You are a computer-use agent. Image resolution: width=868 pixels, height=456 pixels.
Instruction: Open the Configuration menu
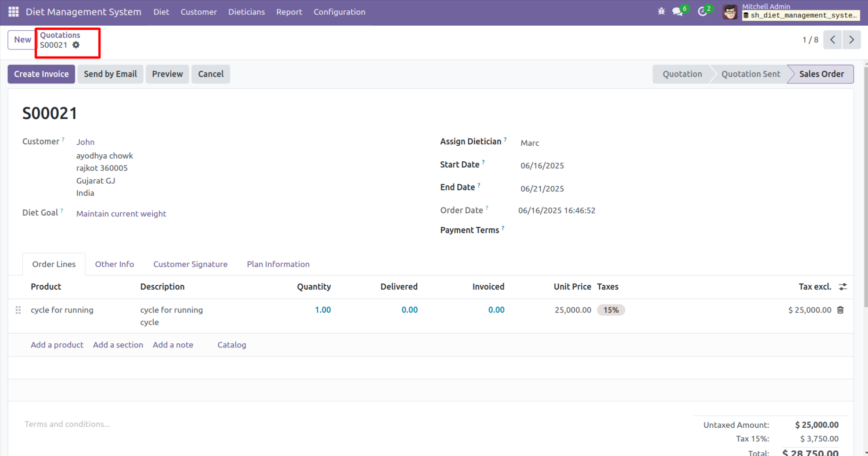pyautogui.click(x=339, y=12)
